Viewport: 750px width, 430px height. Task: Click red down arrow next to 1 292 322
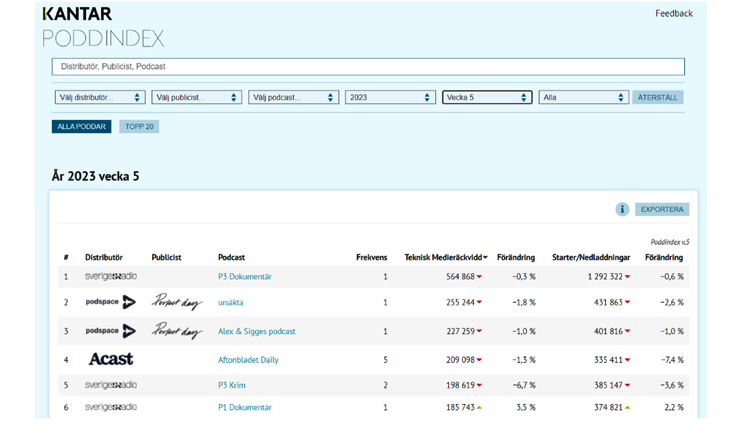628,277
